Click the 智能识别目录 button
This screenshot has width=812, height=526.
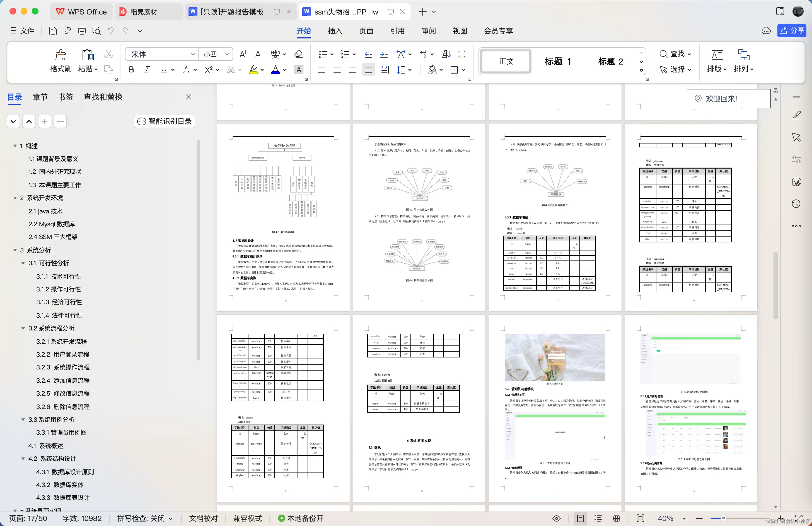click(x=164, y=121)
